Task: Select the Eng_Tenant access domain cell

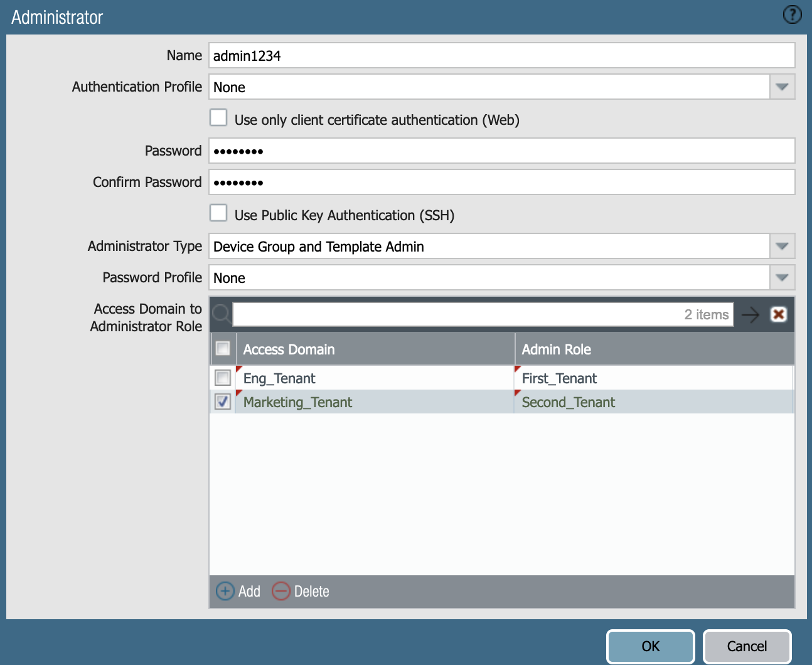Action: (375, 378)
